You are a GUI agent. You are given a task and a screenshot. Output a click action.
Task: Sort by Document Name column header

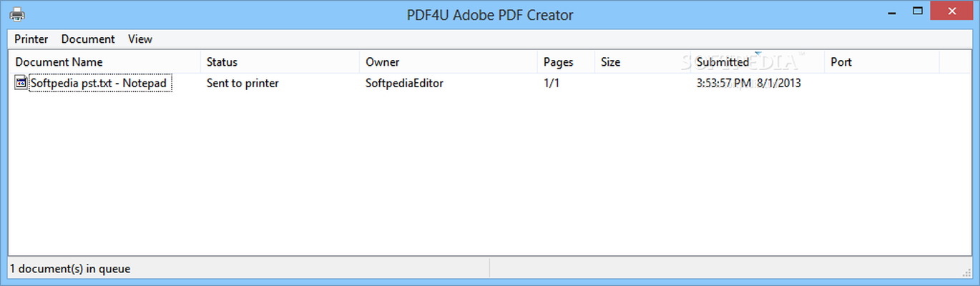point(104,62)
